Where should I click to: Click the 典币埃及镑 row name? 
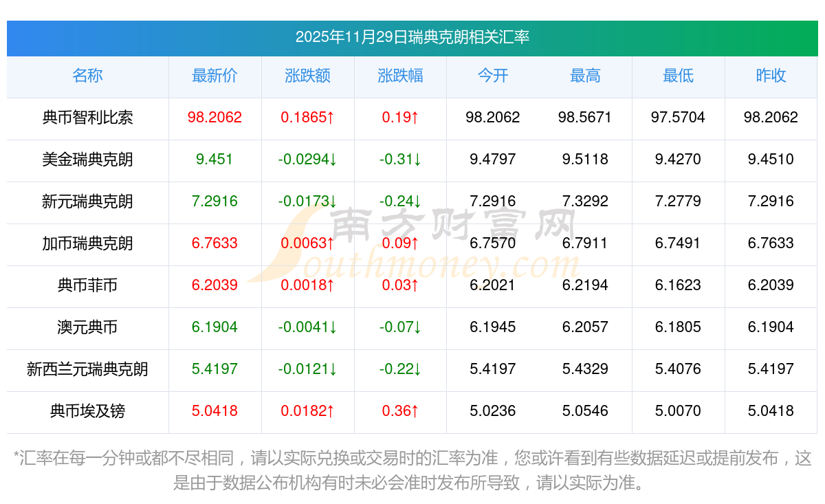[87, 411]
